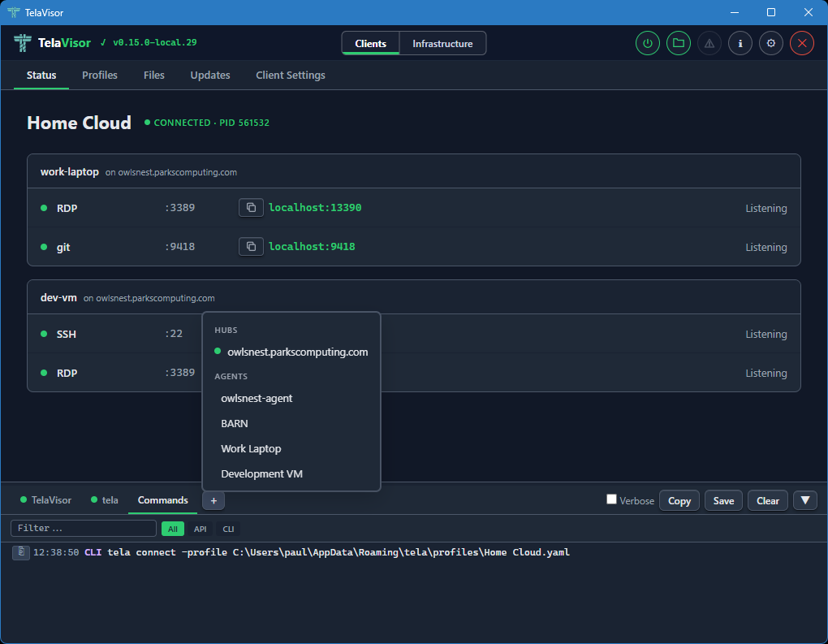Filter commands by CLI
Image resolution: width=828 pixels, height=644 pixels.
coord(228,529)
